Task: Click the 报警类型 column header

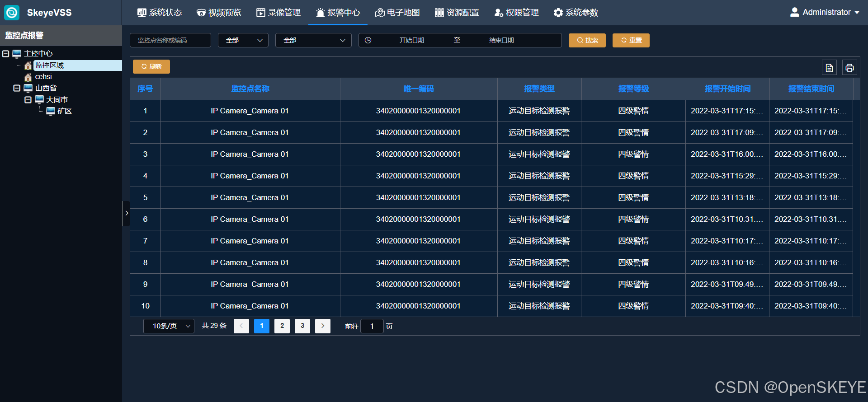Action: tap(539, 89)
